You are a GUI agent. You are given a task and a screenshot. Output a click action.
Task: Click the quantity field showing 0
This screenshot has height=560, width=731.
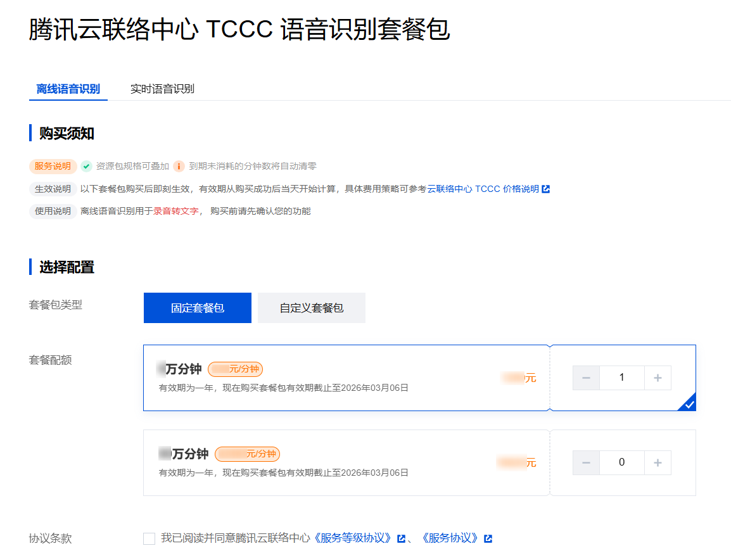[x=622, y=462]
